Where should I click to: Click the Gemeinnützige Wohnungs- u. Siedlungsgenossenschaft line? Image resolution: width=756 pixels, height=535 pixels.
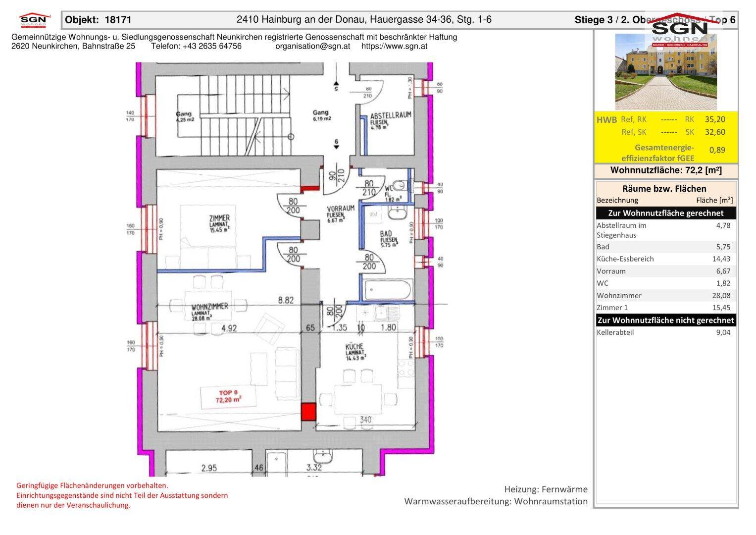click(234, 37)
